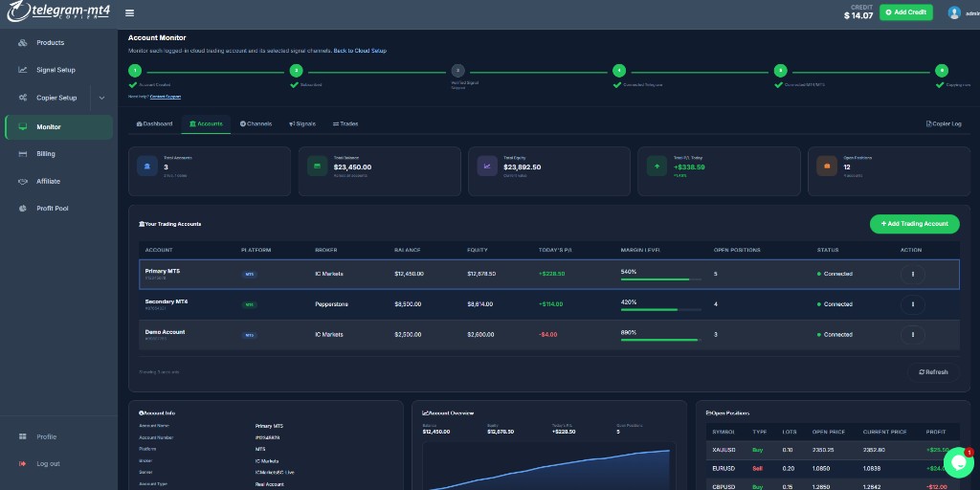Open Copier Setup in the sidebar
This screenshot has width=980, height=490.
click(56, 98)
